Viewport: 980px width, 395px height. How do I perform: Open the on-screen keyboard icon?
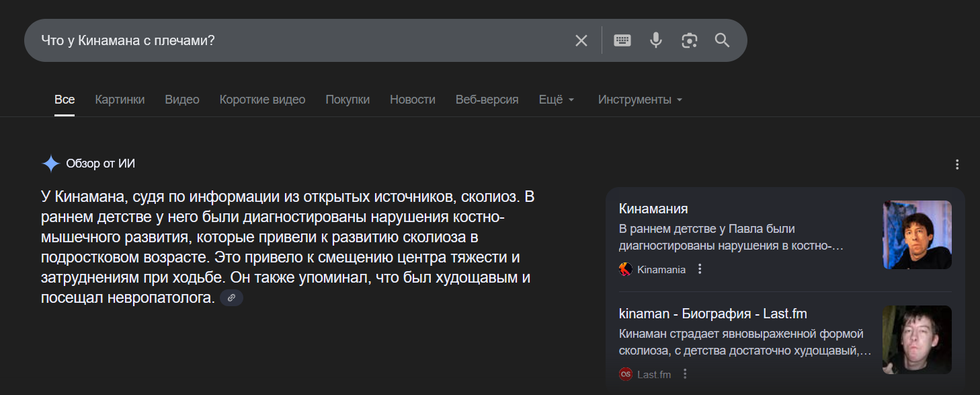point(622,40)
